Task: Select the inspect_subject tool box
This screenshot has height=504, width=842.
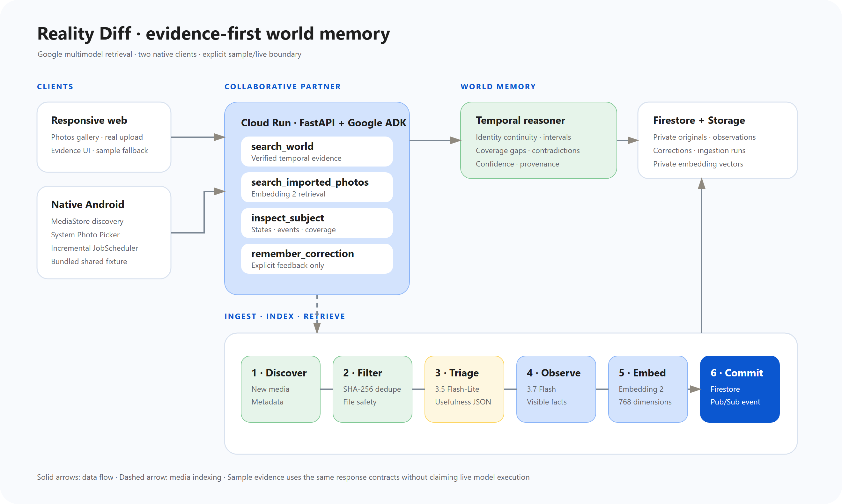Action: pos(317,223)
